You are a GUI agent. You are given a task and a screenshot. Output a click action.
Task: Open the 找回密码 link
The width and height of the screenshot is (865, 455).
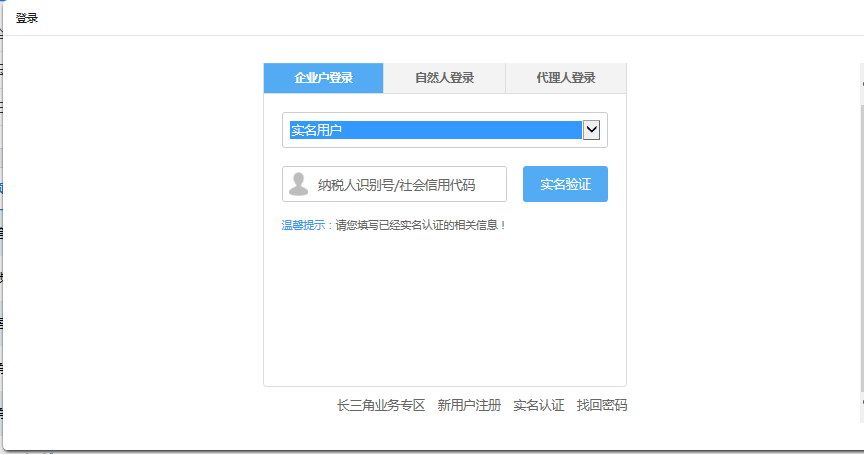602,405
